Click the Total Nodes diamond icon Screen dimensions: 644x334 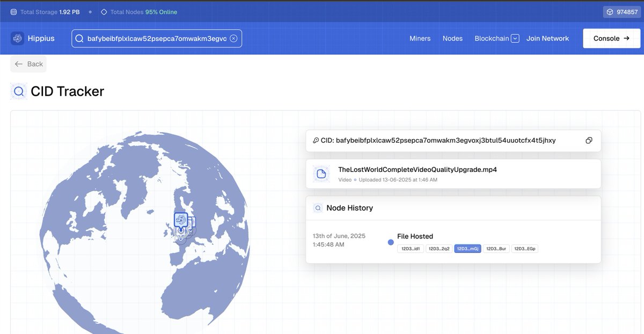(104, 12)
